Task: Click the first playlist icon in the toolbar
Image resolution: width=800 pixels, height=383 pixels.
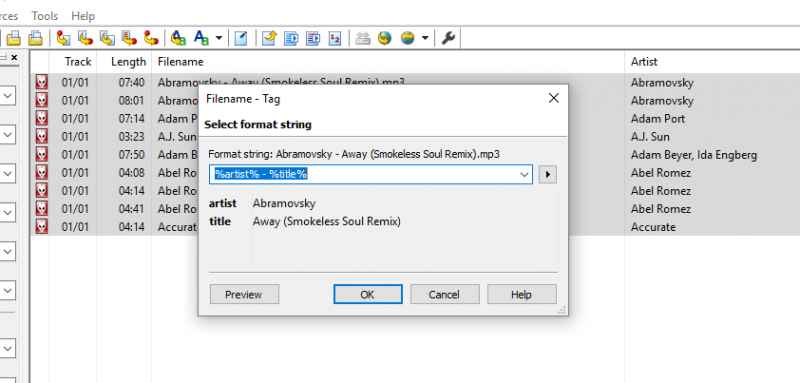Action: (x=291, y=38)
